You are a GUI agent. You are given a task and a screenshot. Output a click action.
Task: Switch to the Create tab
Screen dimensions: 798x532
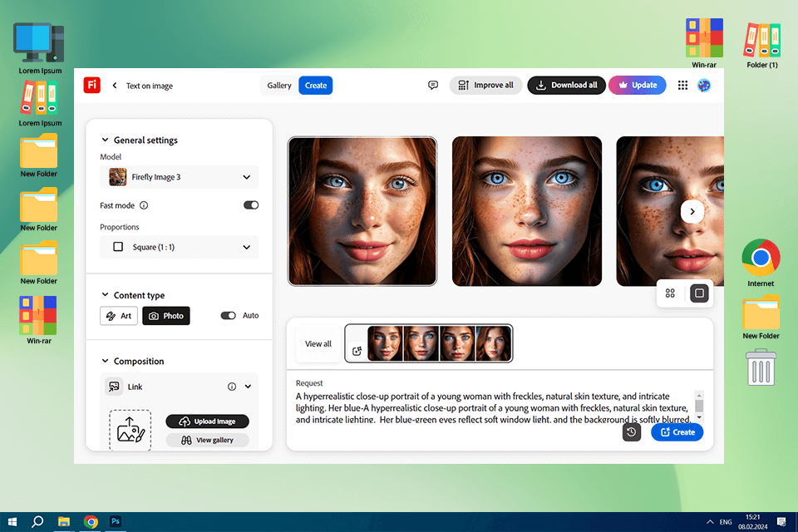tap(316, 85)
